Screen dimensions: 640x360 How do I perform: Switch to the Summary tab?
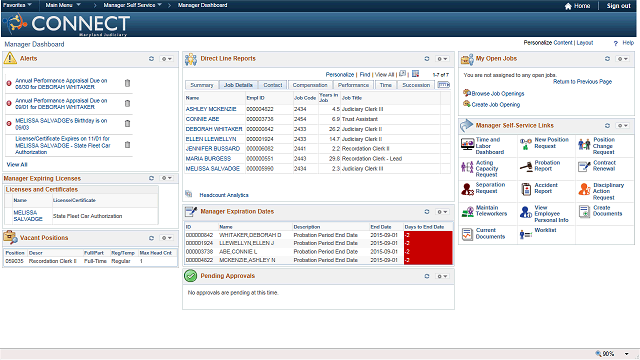(x=202, y=85)
